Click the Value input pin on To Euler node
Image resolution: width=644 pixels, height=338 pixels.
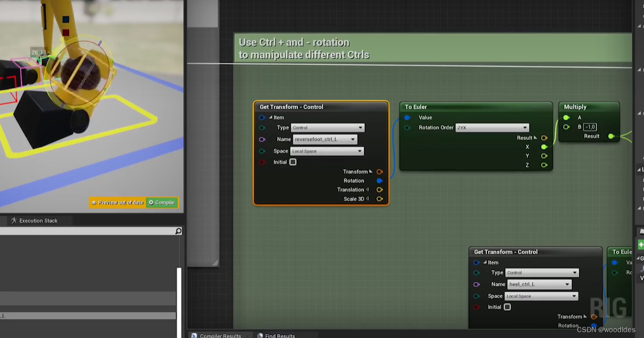point(407,117)
